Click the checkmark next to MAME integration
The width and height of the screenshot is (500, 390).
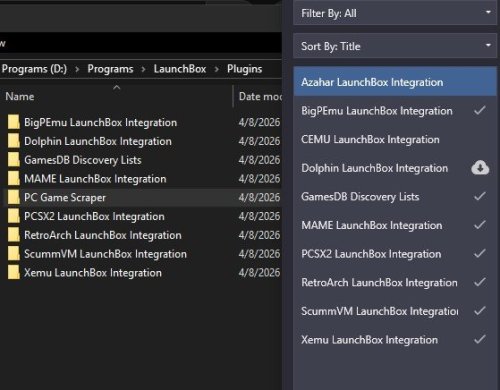(480, 225)
